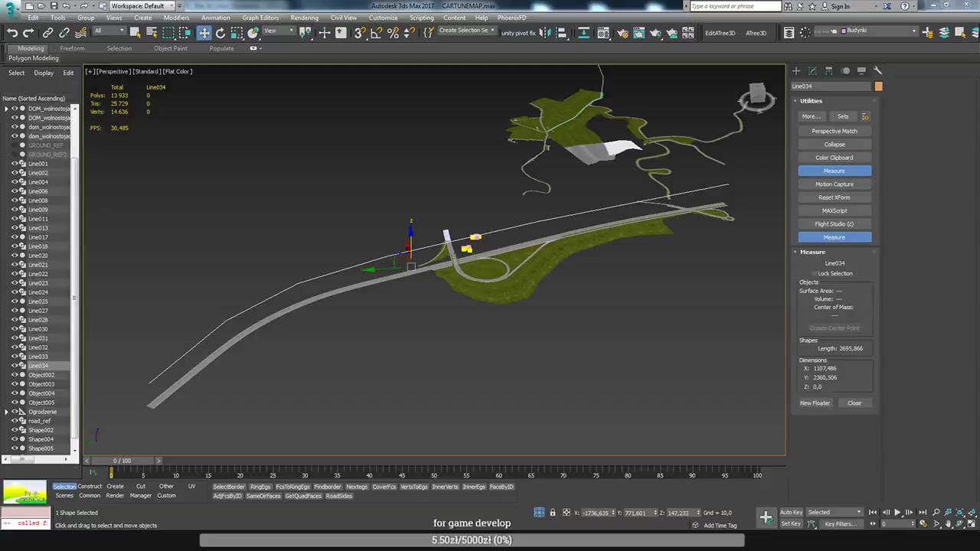Screen dimensions: 980x551
Task: Open the Modifiers menu
Action: coord(176,18)
